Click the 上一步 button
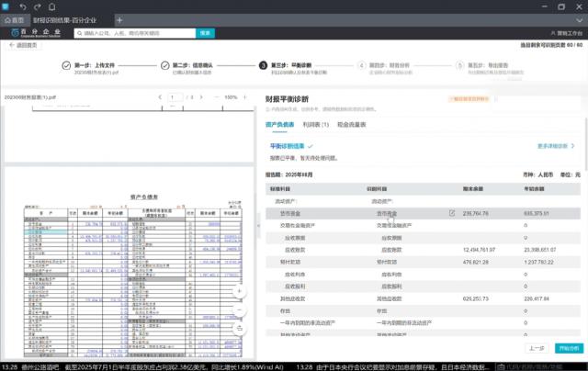Image resolution: width=588 pixels, height=371 pixels. click(537, 348)
